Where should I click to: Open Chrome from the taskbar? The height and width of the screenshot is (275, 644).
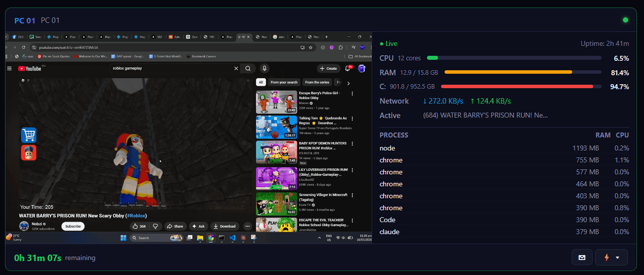tap(211, 238)
